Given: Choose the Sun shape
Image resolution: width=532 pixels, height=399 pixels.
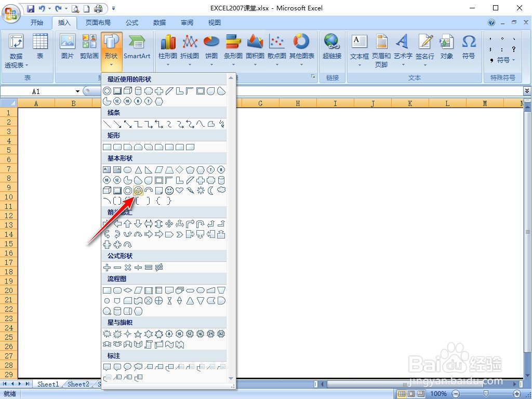Looking at the screenshot, I should coord(201,191).
